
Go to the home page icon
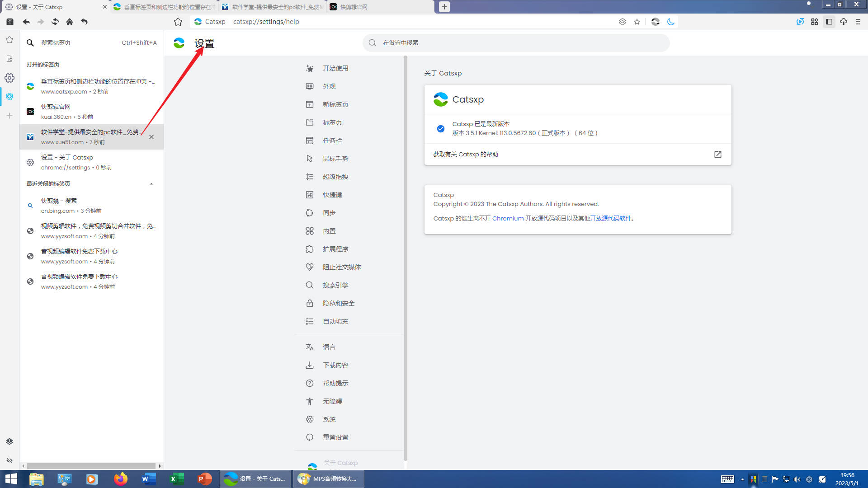click(x=70, y=22)
